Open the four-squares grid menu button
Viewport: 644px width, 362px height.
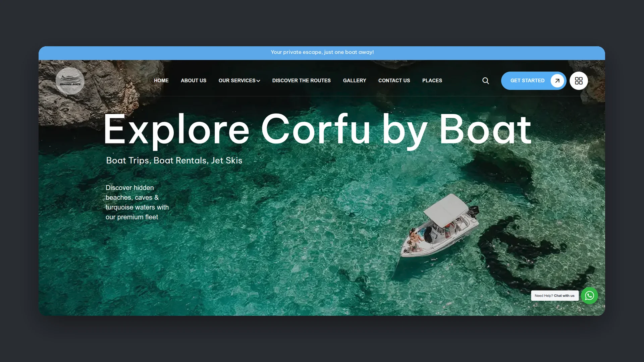pos(579,81)
